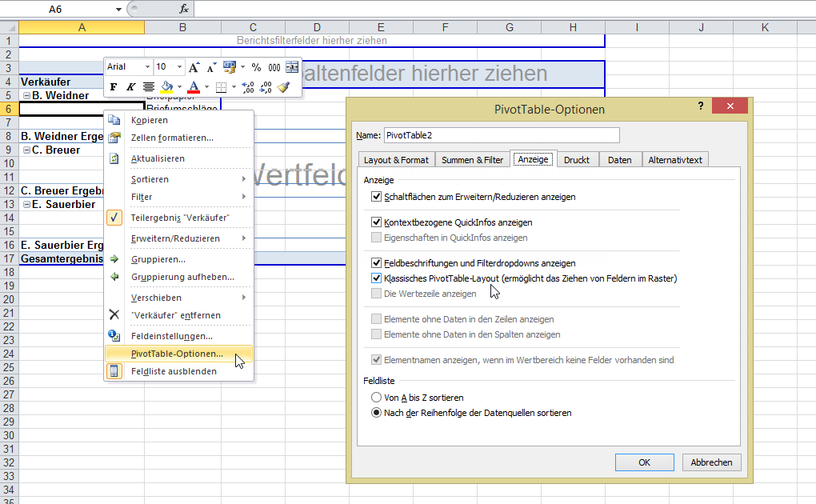Open the font size 10 dropdown

point(169,68)
